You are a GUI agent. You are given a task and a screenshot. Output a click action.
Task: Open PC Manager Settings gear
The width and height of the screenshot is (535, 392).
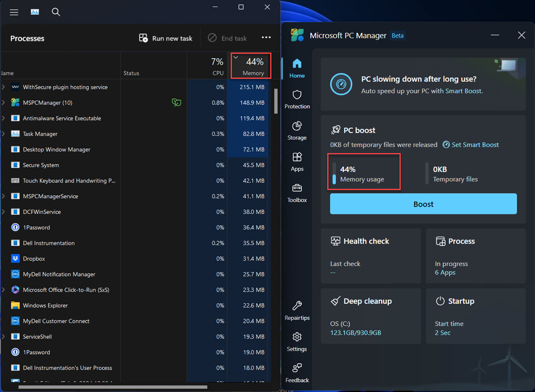(297, 342)
